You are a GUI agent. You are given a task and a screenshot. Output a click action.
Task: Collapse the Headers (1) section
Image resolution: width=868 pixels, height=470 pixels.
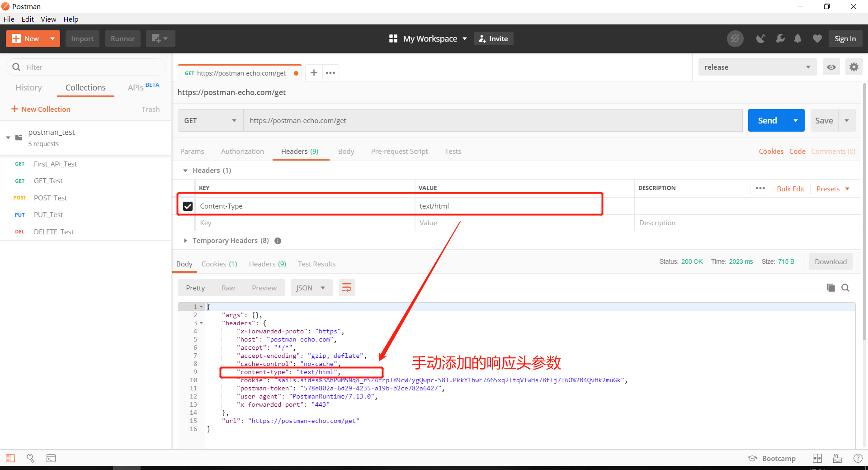185,171
